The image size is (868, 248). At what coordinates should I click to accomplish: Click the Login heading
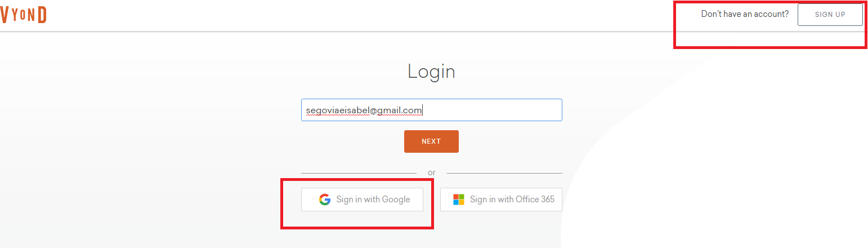click(x=431, y=72)
